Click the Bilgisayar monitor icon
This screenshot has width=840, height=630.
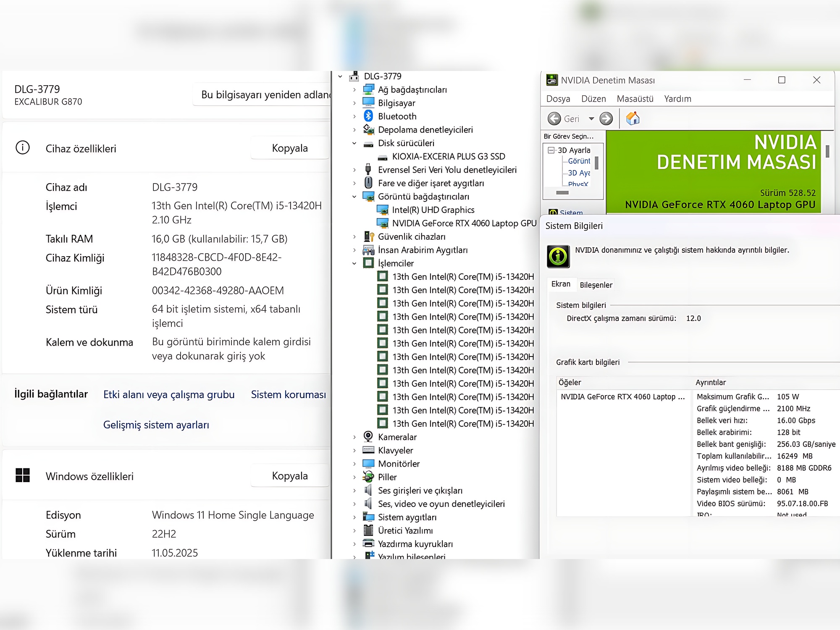[x=368, y=102]
